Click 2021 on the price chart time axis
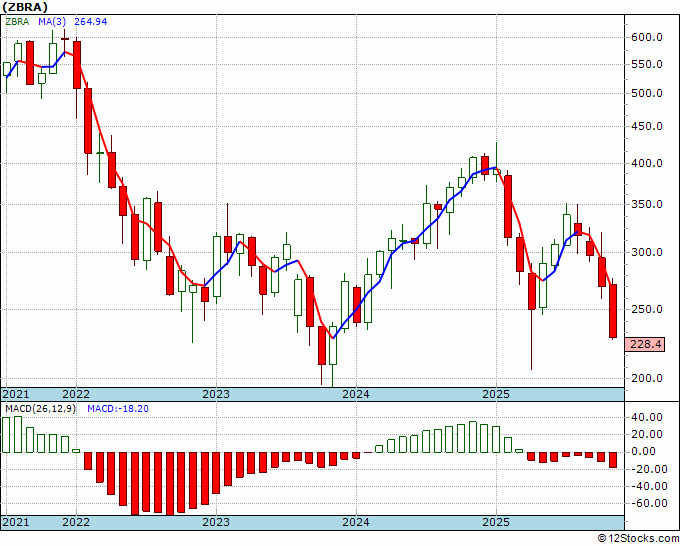Viewport: 680px width, 546px height. point(16,394)
